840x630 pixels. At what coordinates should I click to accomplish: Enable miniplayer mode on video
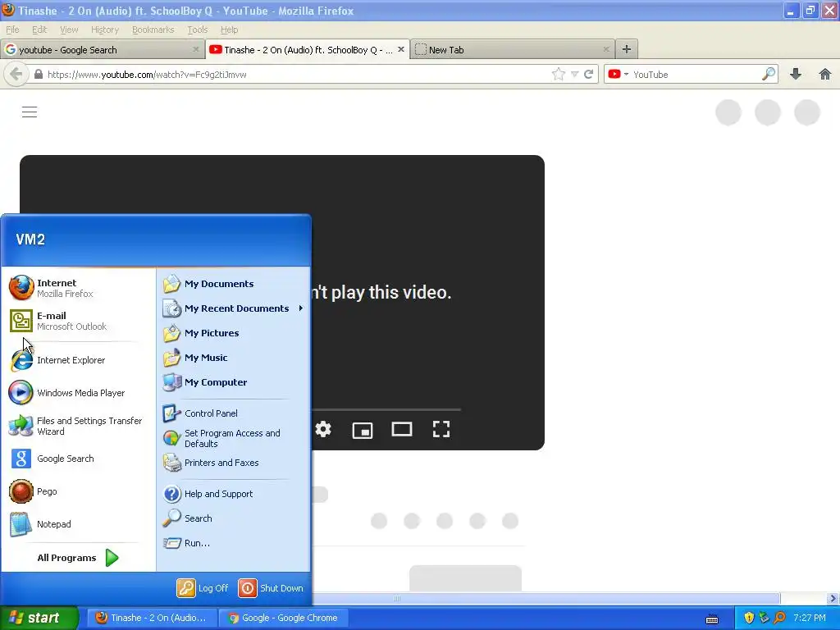coord(363,430)
